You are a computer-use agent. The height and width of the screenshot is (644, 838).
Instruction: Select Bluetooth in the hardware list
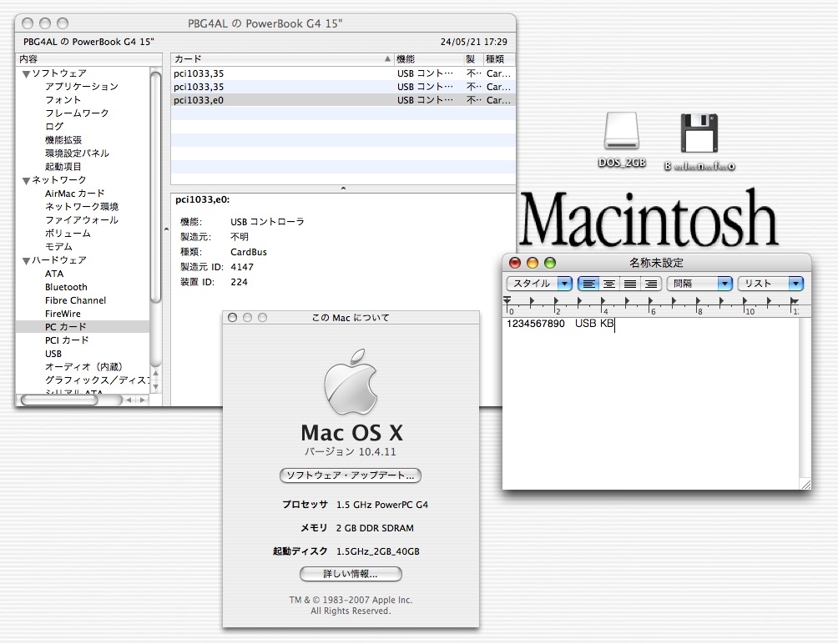pos(66,287)
